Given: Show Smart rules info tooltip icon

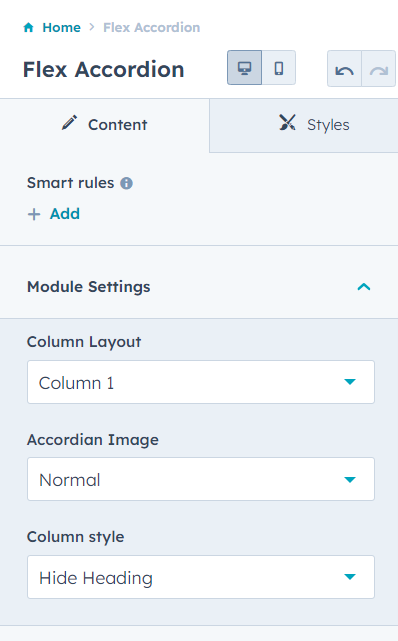Looking at the screenshot, I should tap(127, 183).
